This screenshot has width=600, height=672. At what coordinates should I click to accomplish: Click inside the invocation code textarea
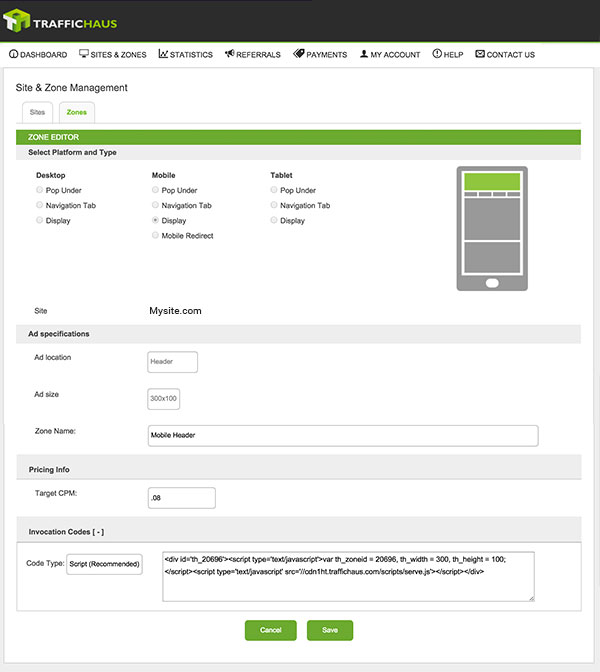pos(348,576)
